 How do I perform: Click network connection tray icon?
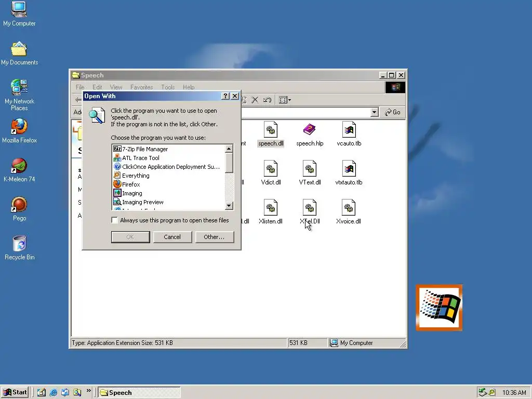[x=483, y=392]
